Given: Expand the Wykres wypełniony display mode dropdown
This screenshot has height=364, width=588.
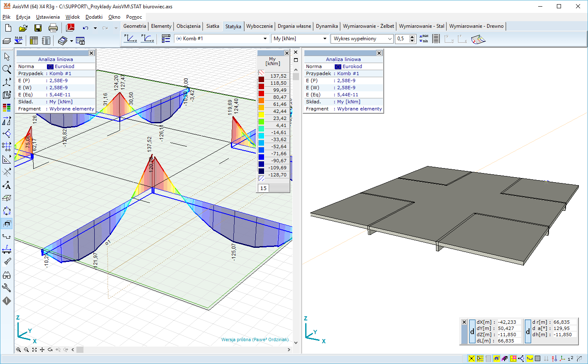Looking at the screenshot, I should point(390,39).
